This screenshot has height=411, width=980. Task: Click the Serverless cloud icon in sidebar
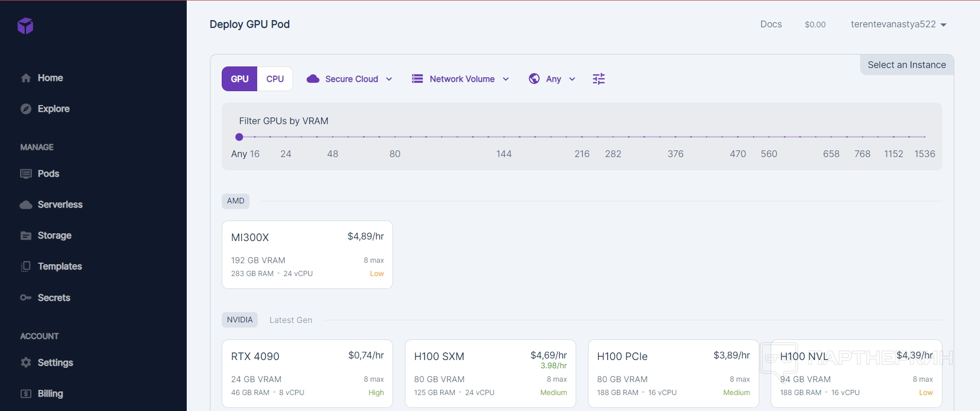[x=26, y=205]
